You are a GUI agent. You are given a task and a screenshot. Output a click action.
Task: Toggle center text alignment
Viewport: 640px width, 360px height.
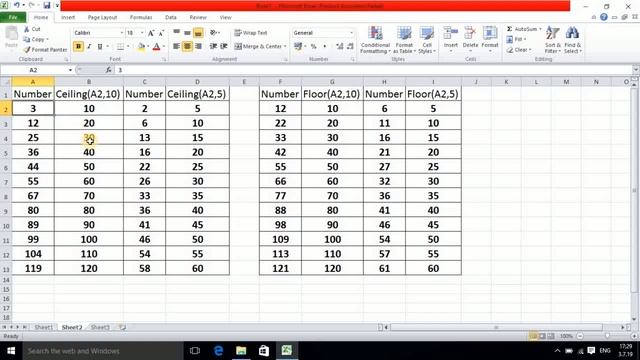click(x=187, y=46)
